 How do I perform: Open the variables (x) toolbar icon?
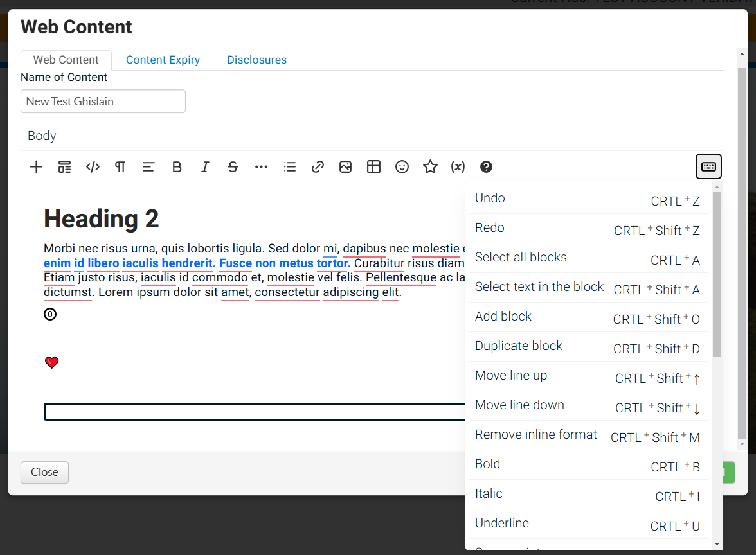[458, 167]
